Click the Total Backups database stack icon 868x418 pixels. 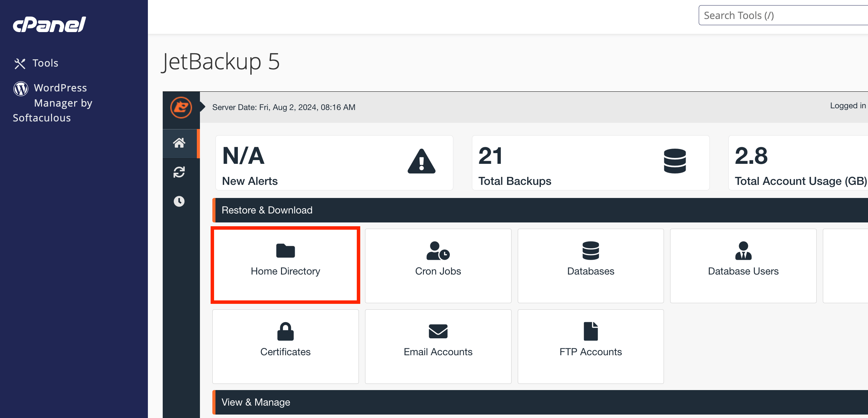tap(675, 161)
